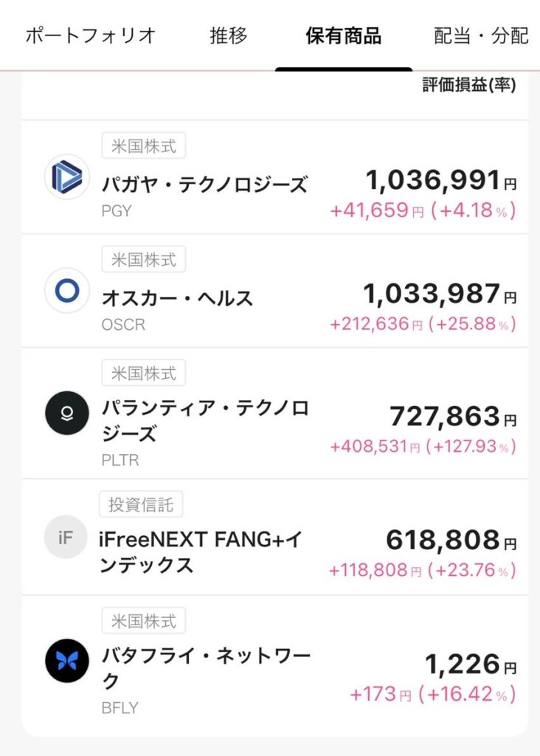The image size is (540, 756).
Task: Tap the Pagaya Technologies logo icon
Action: click(67, 177)
